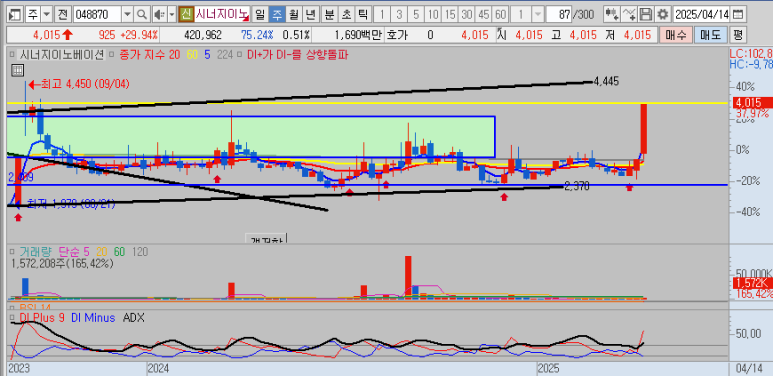Open chart settings gear icon
The height and width of the screenshot is (376, 773).
[663, 14]
